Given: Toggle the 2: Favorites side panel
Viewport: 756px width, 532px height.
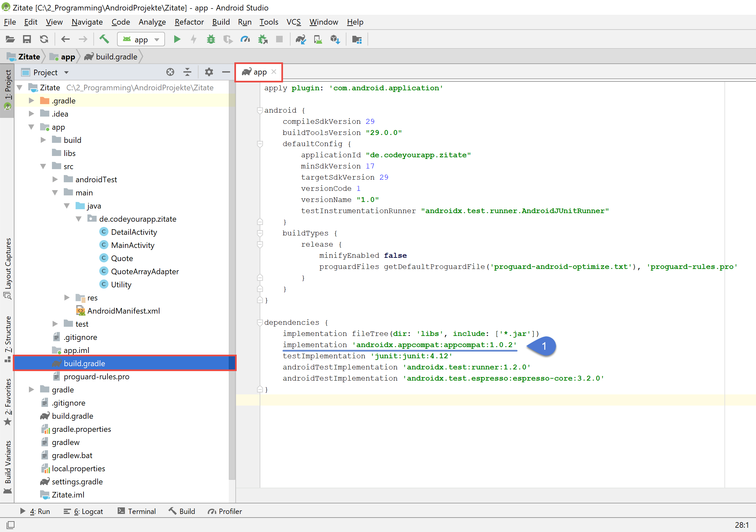Looking at the screenshot, I should pos(8,402).
